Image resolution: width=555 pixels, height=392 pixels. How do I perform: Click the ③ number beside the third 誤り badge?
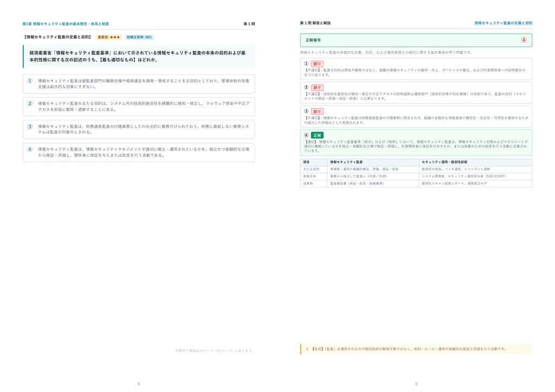306,112
